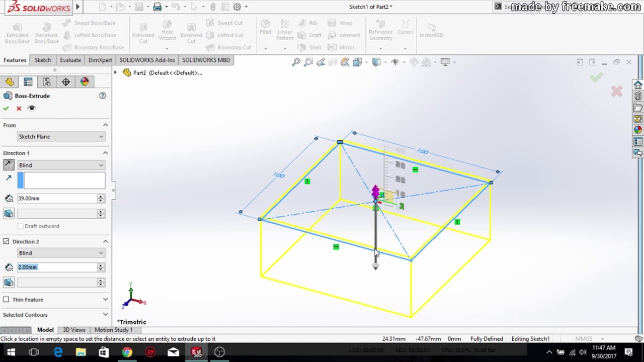Image resolution: width=644 pixels, height=362 pixels.
Task: Click Reverse Direction button in Direction 1
Action: [9, 165]
